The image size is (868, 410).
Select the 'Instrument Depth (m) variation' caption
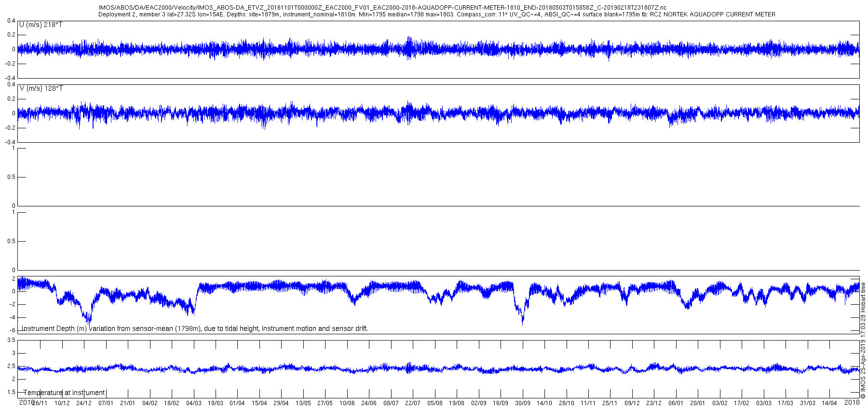pyautogui.click(x=195, y=328)
